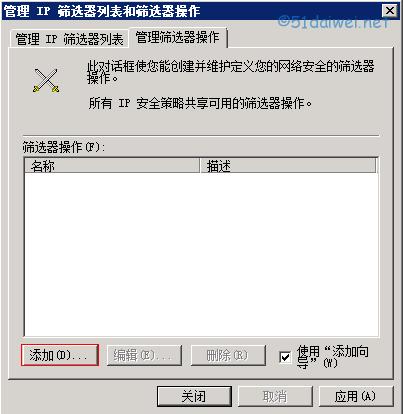Click the 取消 button

(x=275, y=396)
